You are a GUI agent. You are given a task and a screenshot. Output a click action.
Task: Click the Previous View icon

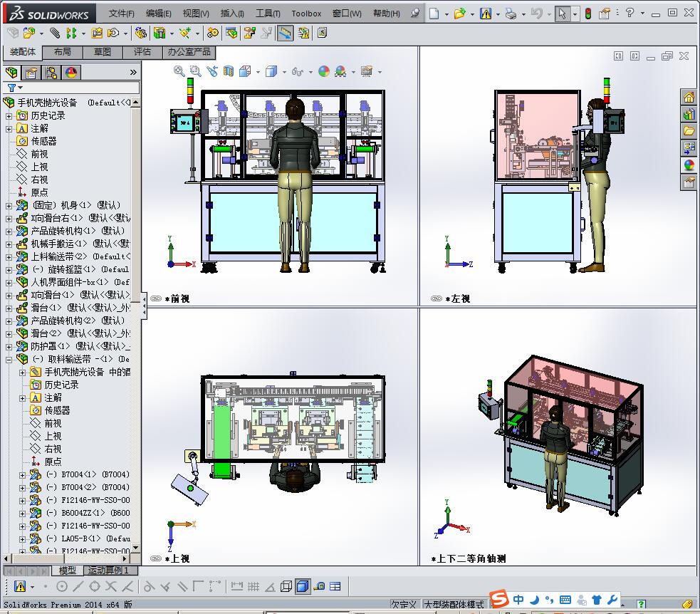point(212,71)
